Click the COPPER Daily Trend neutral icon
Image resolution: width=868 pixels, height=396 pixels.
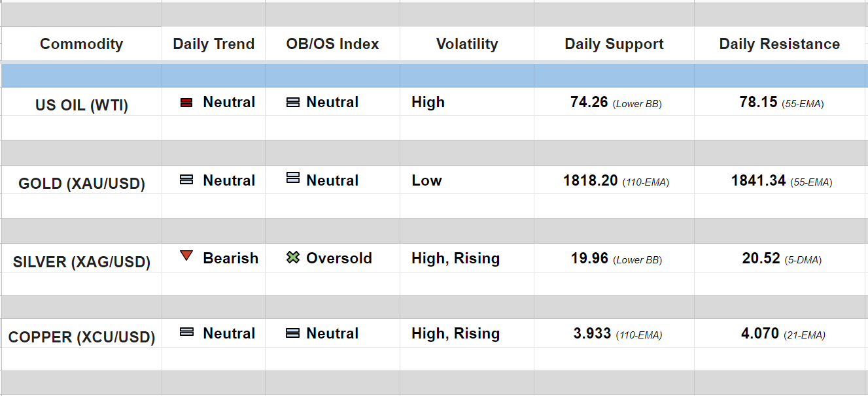[186, 333]
